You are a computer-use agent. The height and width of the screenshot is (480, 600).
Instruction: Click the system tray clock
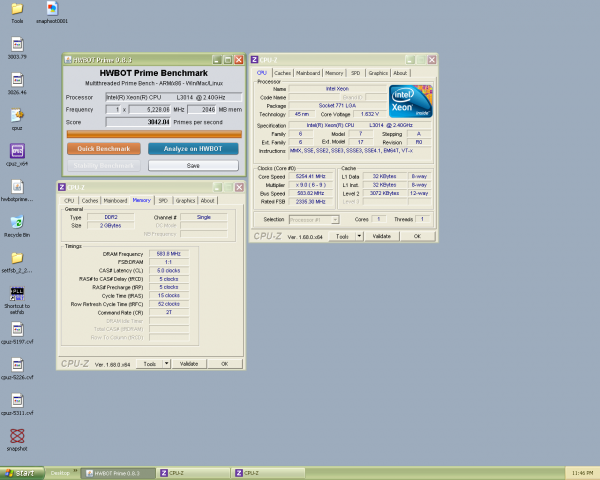coord(582,473)
